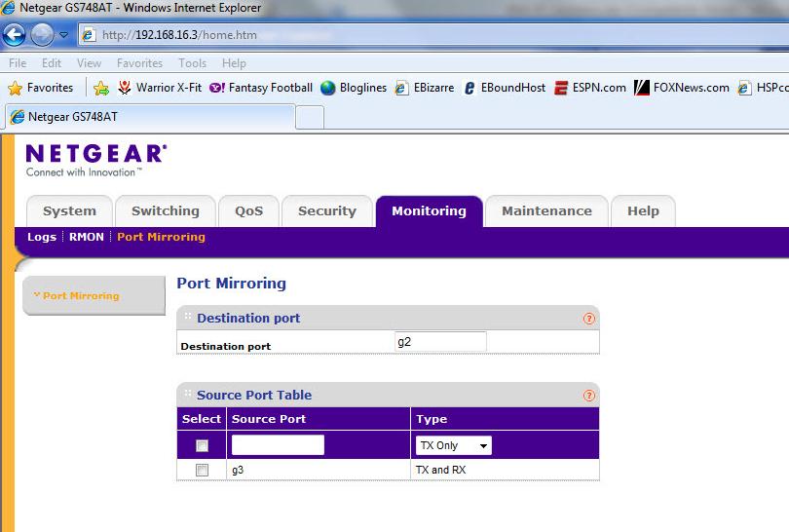The width and height of the screenshot is (789, 532).
Task: Open the recent pages dropdown arrow
Action: 64,35
